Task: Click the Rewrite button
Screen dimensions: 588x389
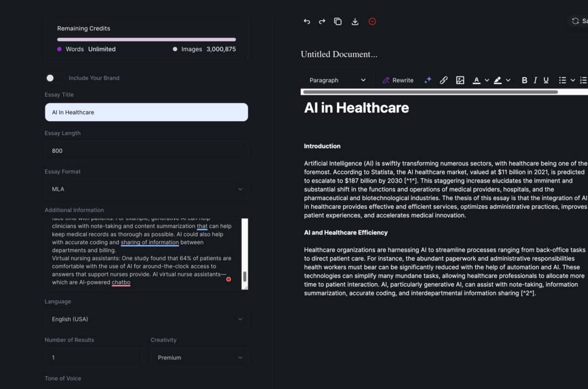Action: pyautogui.click(x=398, y=80)
